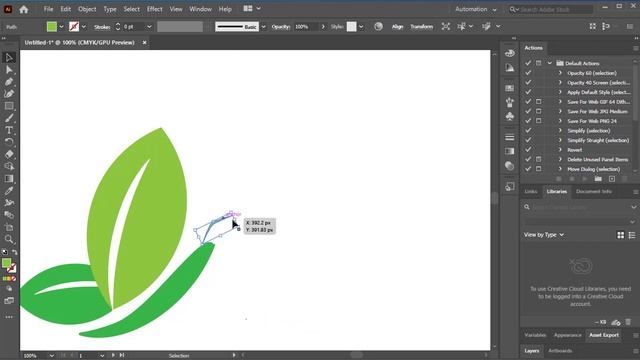Create New Set folder icon in Actions panel
The height and width of the screenshot is (360, 640).
click(598, 179)
